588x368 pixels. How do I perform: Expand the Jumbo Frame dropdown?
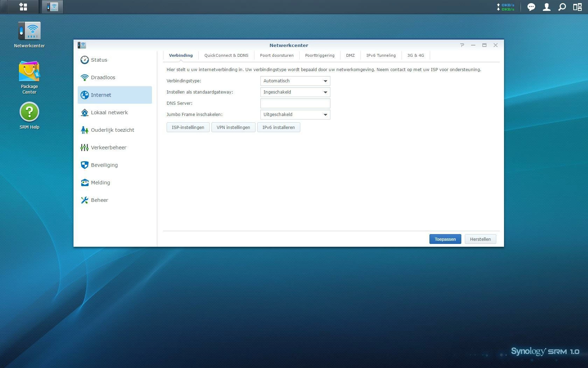coord(295,115)
